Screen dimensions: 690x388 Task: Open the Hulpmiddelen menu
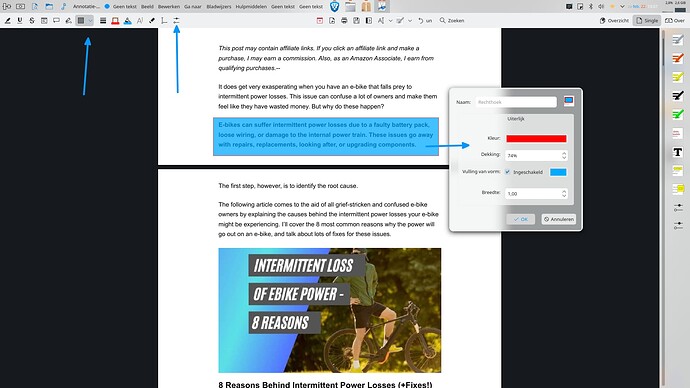251,7
